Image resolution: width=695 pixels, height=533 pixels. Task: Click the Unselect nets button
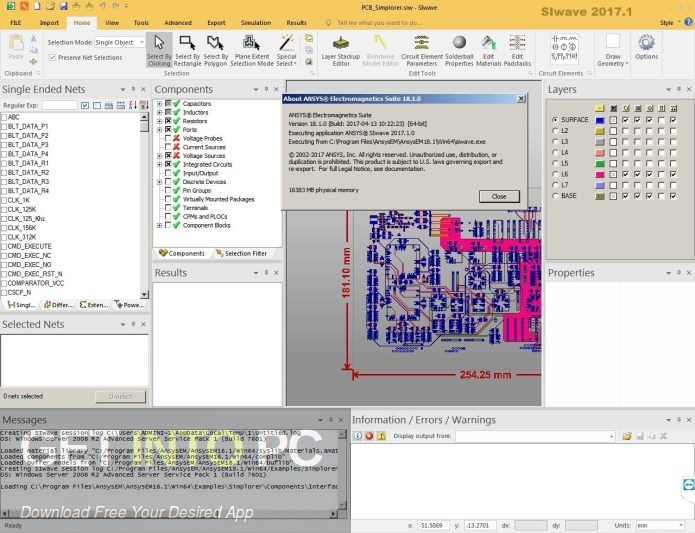(x=120, y=397)
